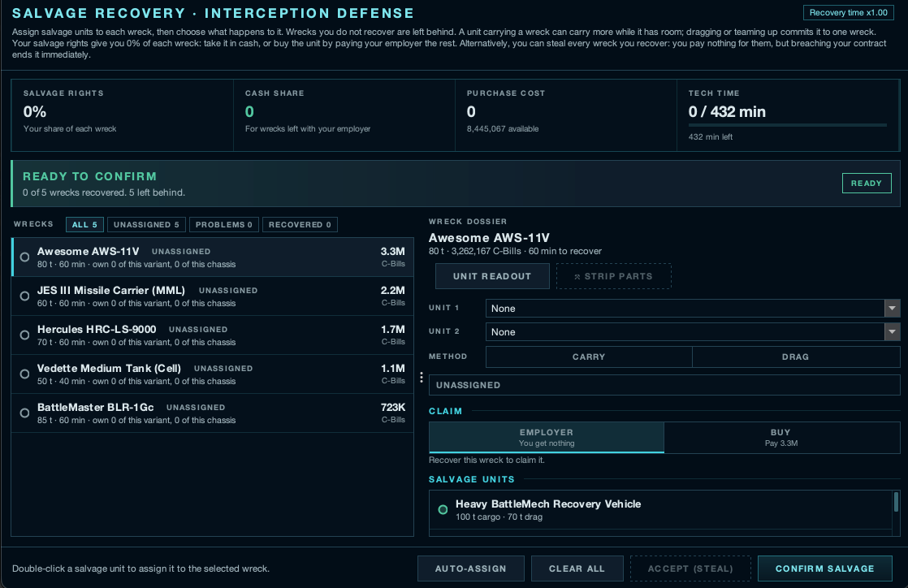Open the Unit Readout
Image resolution: width=908 pixels, height=588 pixels.
point(492,276)
